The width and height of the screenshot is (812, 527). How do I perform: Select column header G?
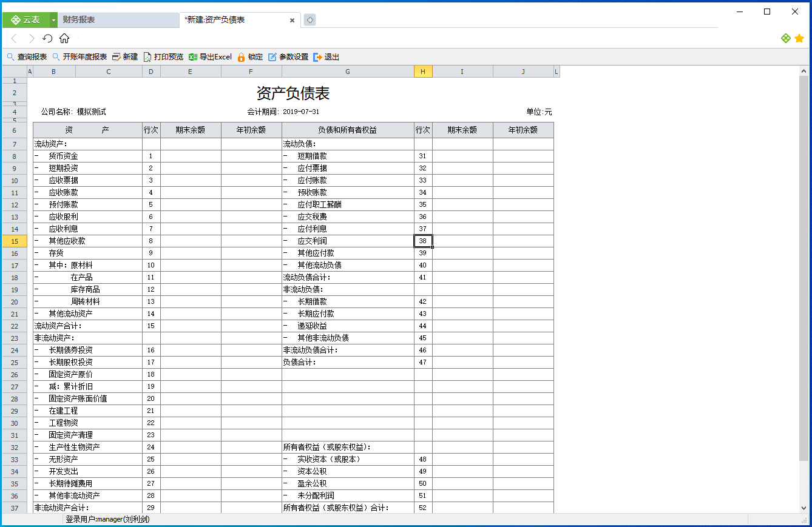pyautogui.click(x=348, y=72)
